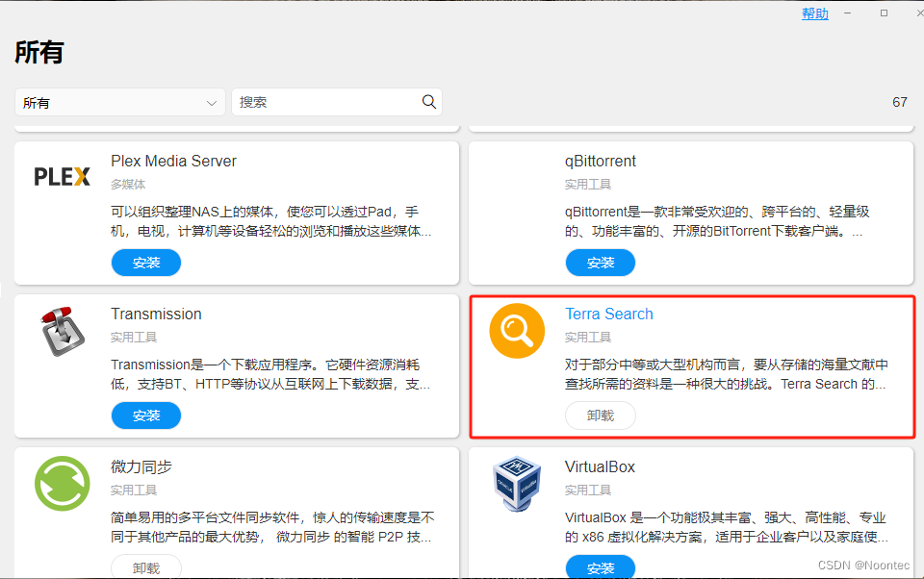Open the 所有 category dropdown

point(120,103)
